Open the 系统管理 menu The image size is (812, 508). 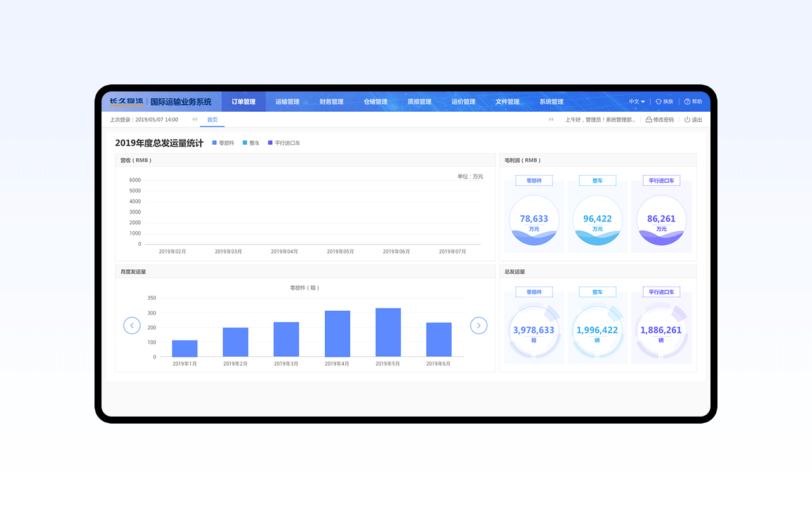click(551, 102)
